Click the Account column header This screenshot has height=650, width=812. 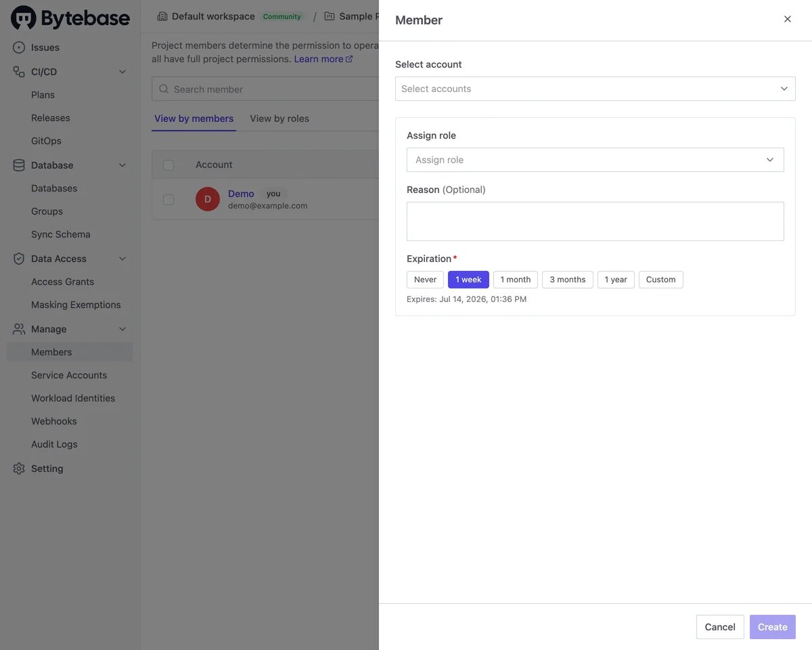click(214, 165)
